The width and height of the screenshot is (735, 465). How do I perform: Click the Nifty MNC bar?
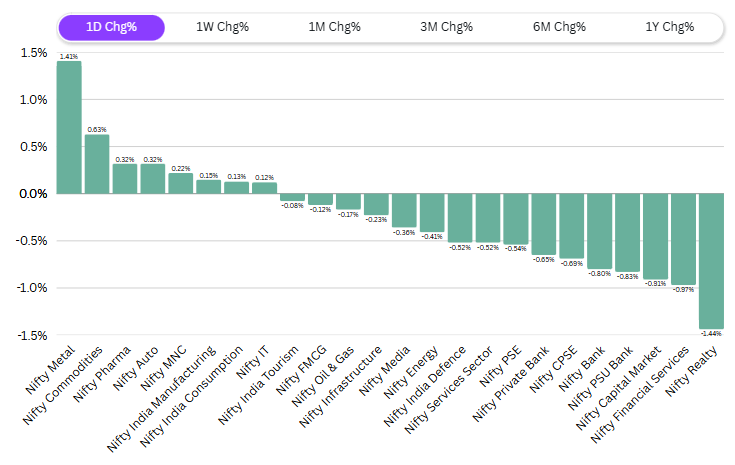[180, 183]
